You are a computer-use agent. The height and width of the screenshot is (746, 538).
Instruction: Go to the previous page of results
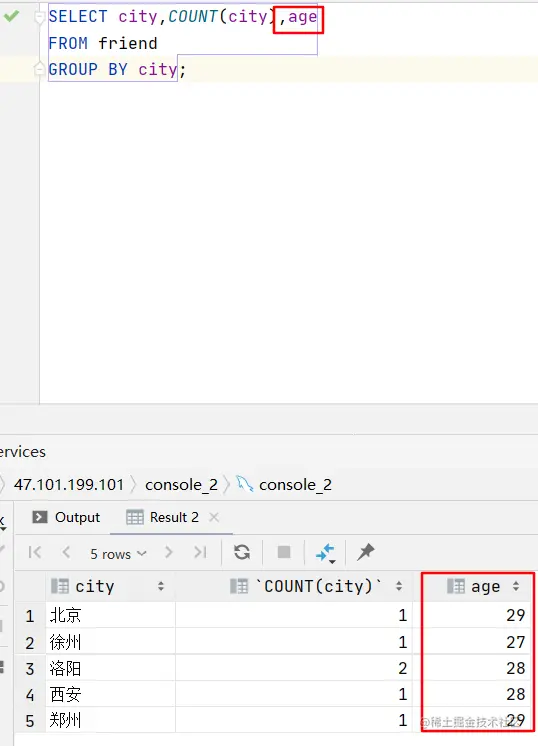pos(66,552)
